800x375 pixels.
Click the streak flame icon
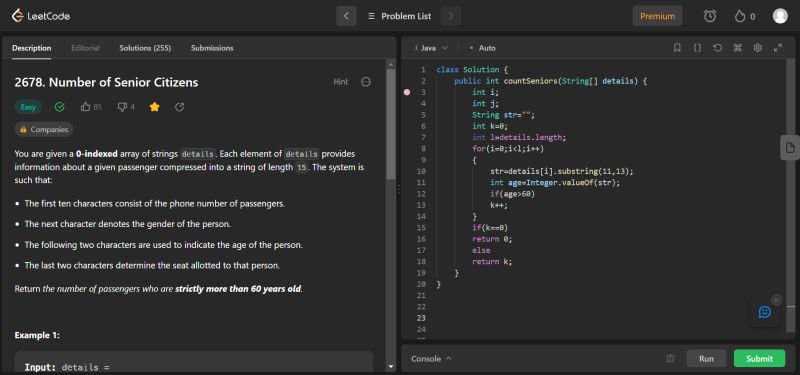(740, 16)
